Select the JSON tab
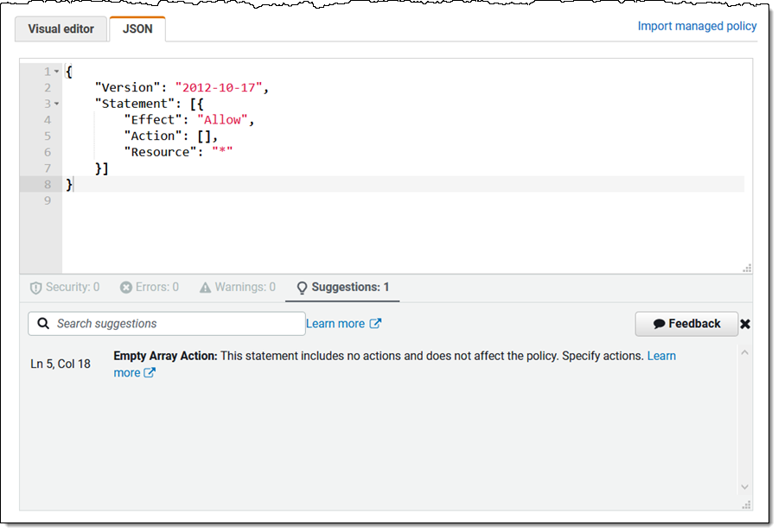This screenshot has width=778, height=532. (137, 28)
